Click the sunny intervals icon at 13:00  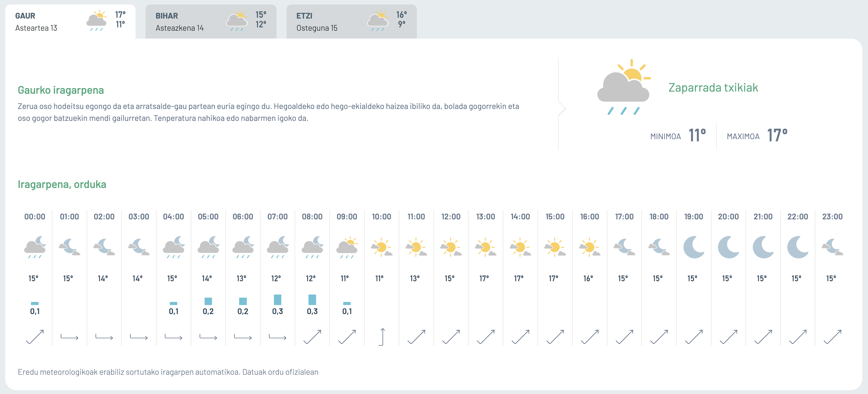click(485, 247)
